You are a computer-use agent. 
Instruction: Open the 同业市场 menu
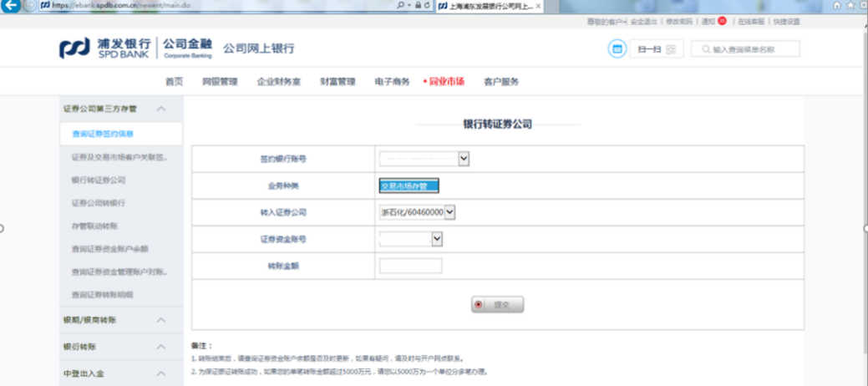tap(445, 82)
